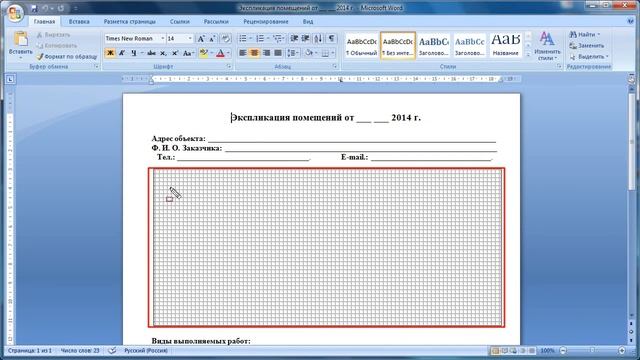Screen dimensions: 640x360
Task: Open Заменить replace dialog
Action: (x=587, y=46)
